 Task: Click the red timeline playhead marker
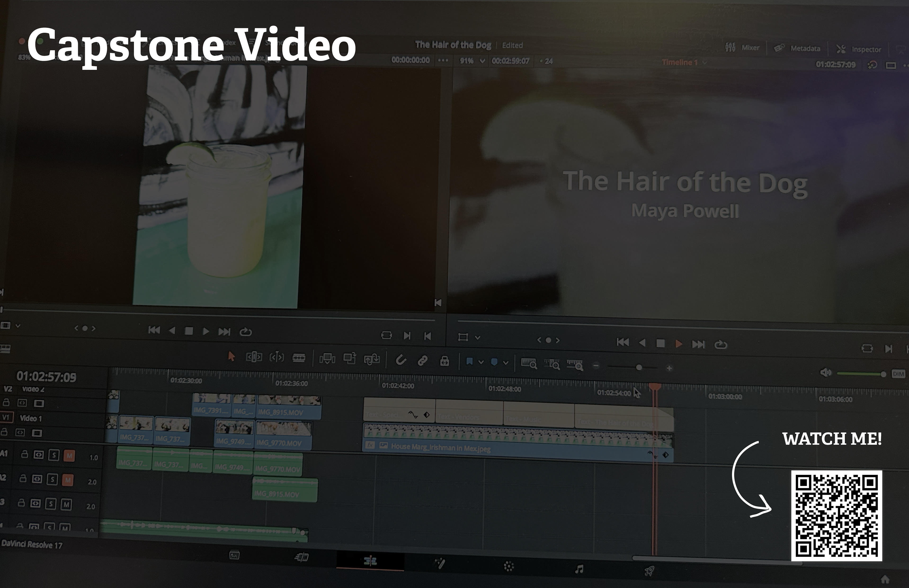point(655,387)
